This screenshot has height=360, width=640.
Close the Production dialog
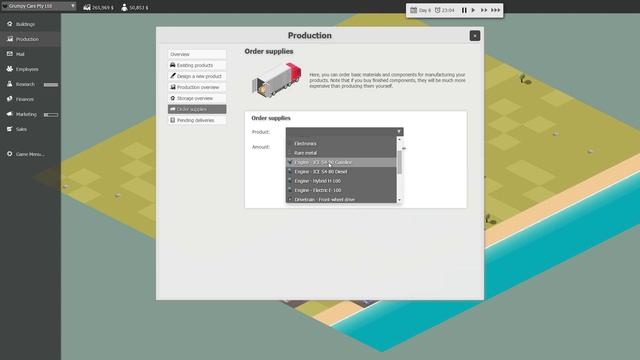coord(475,36)
